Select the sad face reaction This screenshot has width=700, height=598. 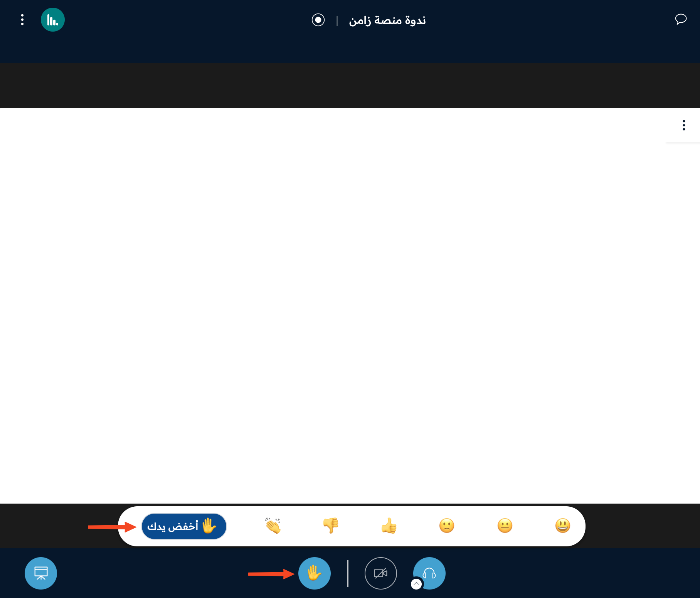(x=447, y=526)
